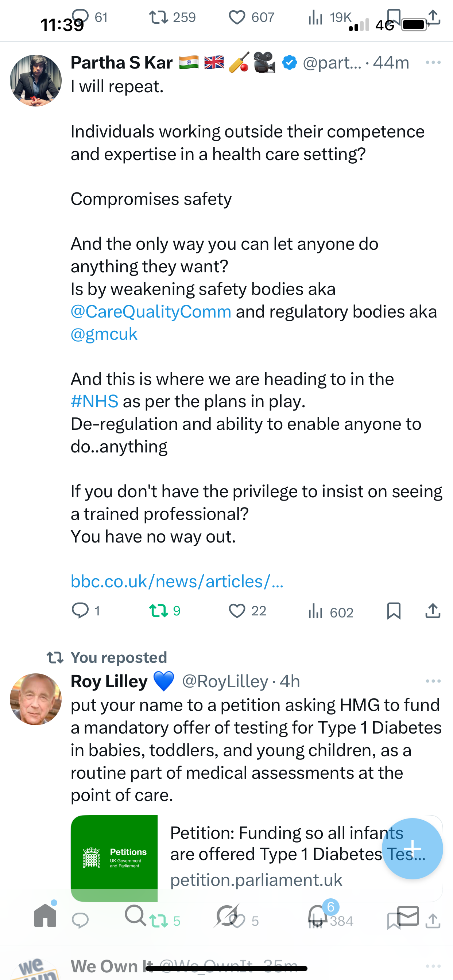Open more options on We Own It tweet
This screenshot has height=980, width=453.
click(x=433, y=966)
